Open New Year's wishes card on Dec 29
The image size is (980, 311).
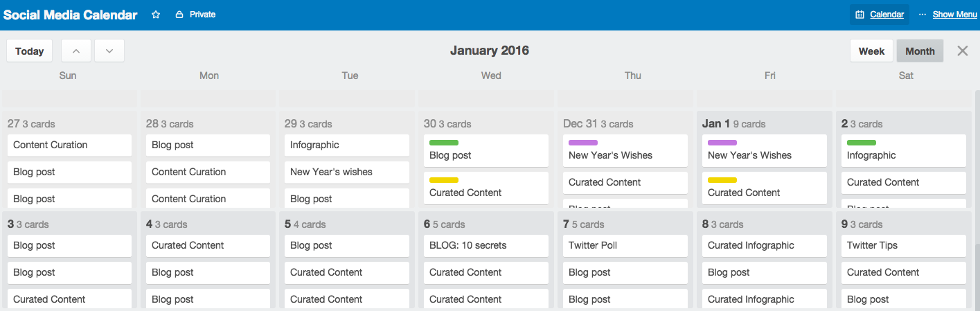click(347, 172)
